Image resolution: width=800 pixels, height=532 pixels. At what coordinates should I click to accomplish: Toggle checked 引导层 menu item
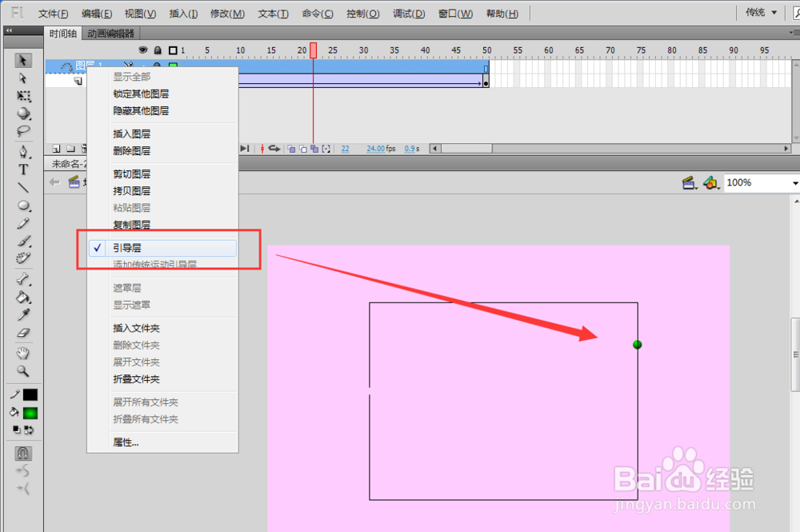pos(162,248)
